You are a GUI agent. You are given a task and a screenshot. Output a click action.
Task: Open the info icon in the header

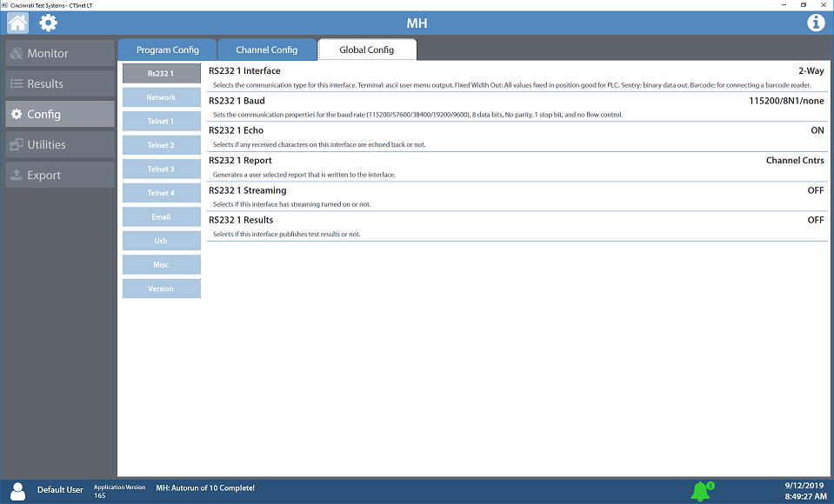[816, 23]
